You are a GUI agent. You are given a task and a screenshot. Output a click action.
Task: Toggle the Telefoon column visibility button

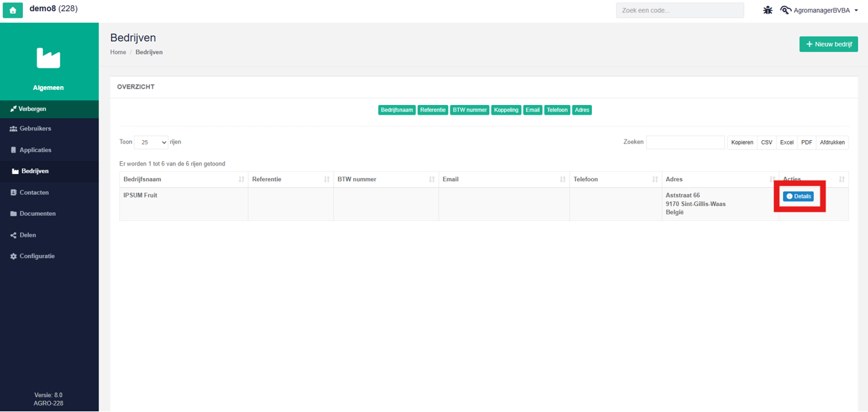(x=557, y=110)
